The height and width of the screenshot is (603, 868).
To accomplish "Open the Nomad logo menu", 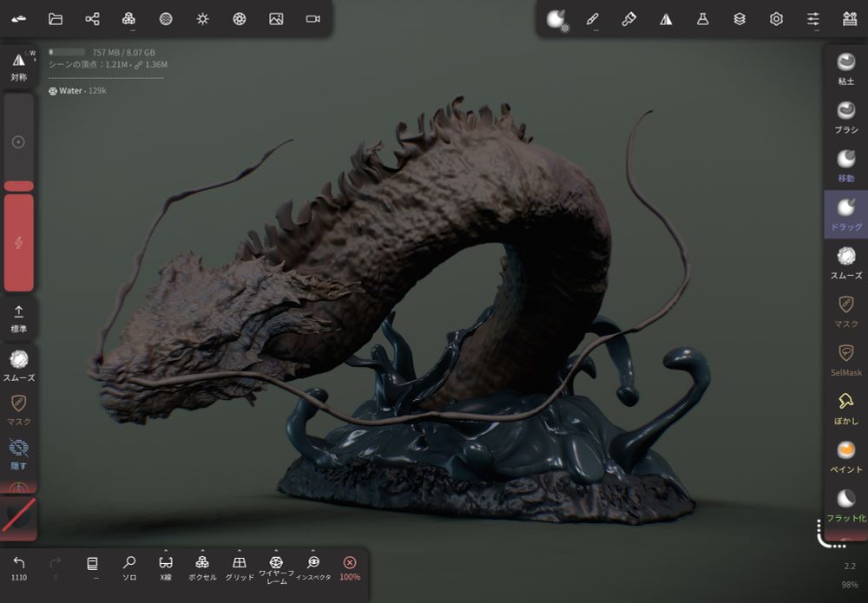I will (19, 19).
